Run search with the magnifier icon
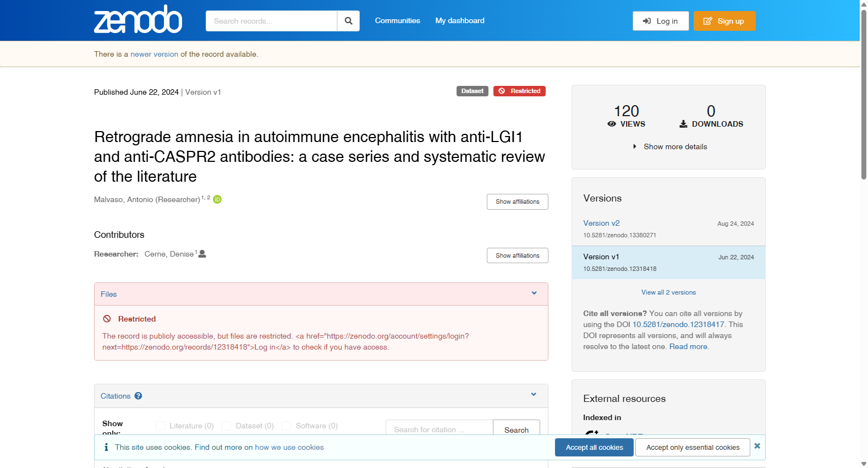The image size is (868, 468). [x=348, y=21]
